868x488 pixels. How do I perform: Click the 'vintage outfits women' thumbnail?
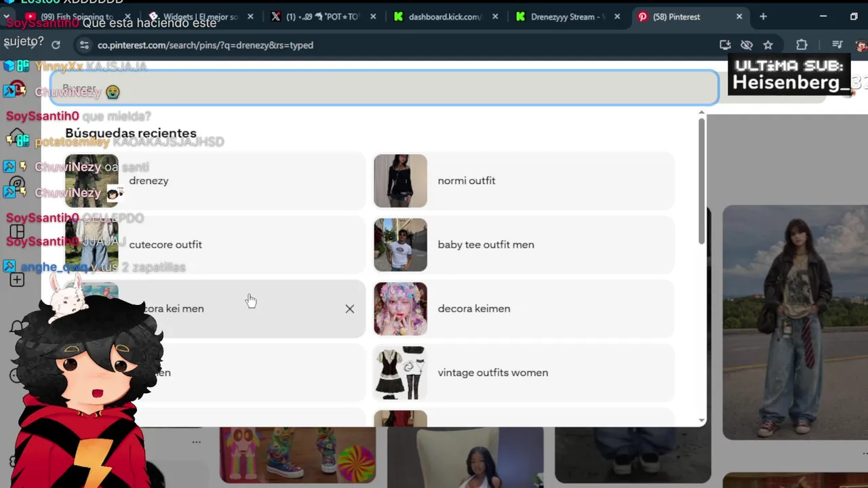400,373
